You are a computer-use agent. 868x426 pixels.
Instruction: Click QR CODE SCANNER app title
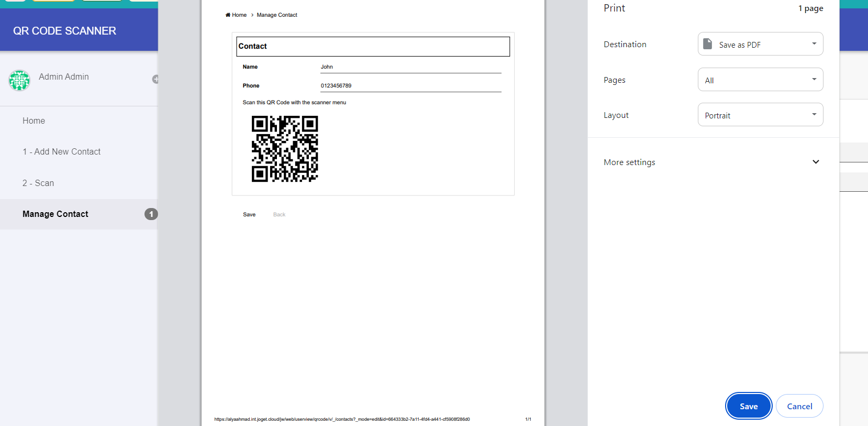[x=65, y=31]
